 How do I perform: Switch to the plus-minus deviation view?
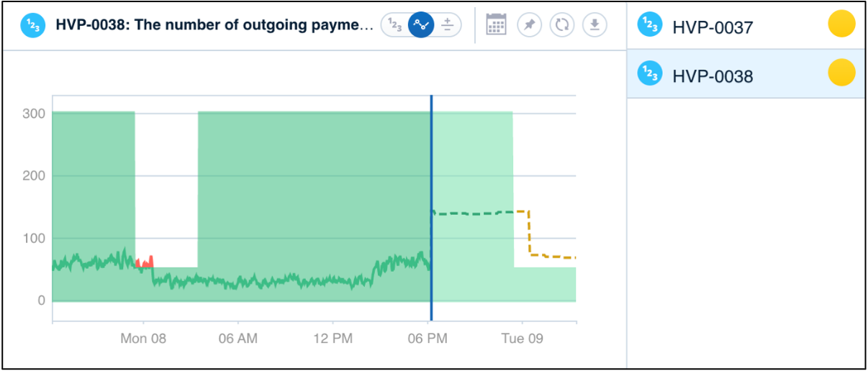[447, 25]
